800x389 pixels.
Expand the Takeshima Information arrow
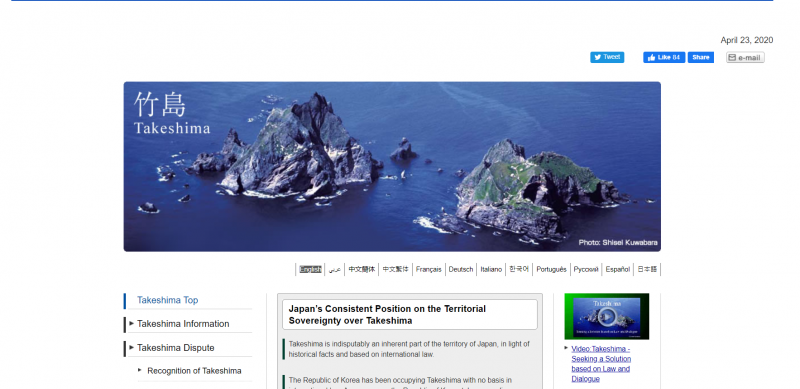click(x=132, y=323)
